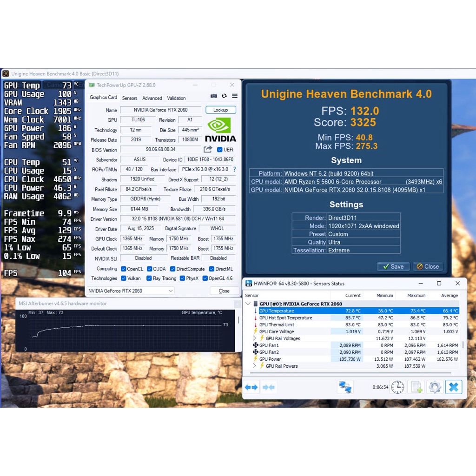The image size is (476, 476).
Task: Click HWiNFO collapse columns arrows icon
Action: point(269,387)
